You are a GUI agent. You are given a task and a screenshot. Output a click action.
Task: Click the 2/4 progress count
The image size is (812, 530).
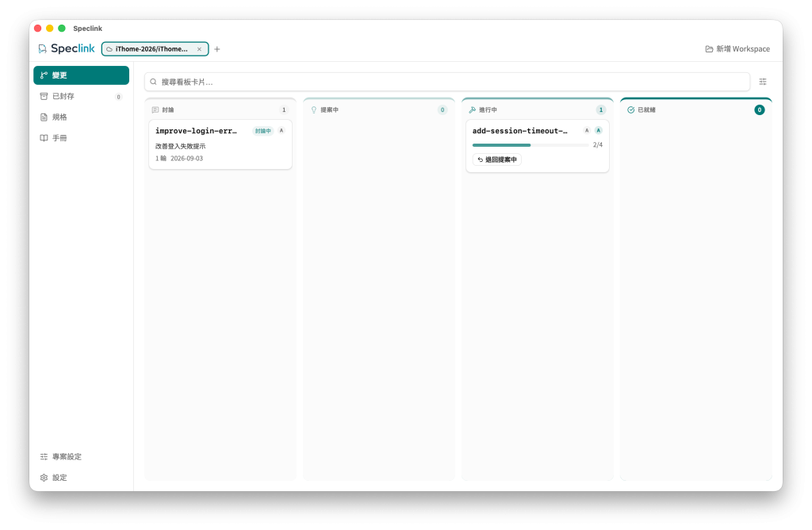pos(598,145)
